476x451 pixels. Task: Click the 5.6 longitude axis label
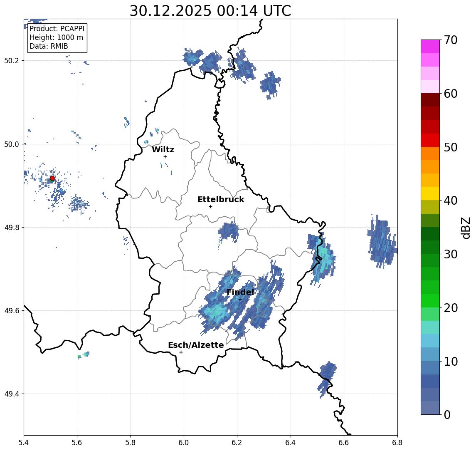pyautogui.click(x=77, y=443)
